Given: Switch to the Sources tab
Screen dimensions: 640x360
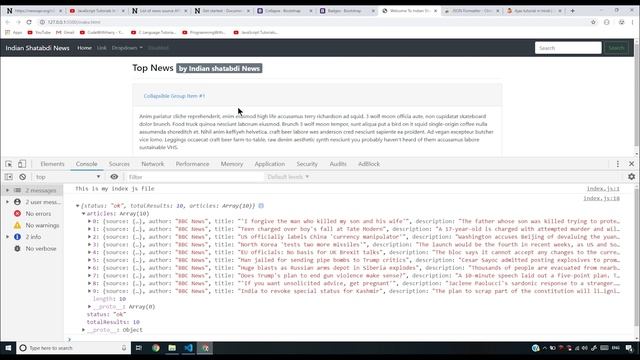Looking at the screenshot, I should pyautogui.click(x=119, y=164).
